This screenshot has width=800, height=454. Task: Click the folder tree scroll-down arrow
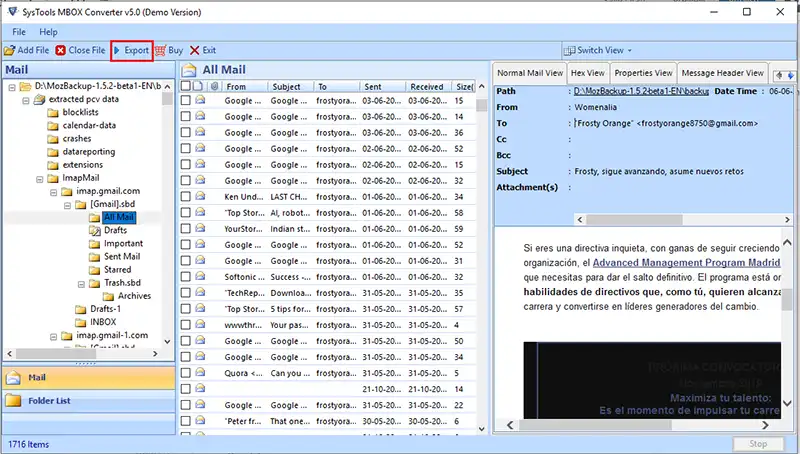(167, 341)
